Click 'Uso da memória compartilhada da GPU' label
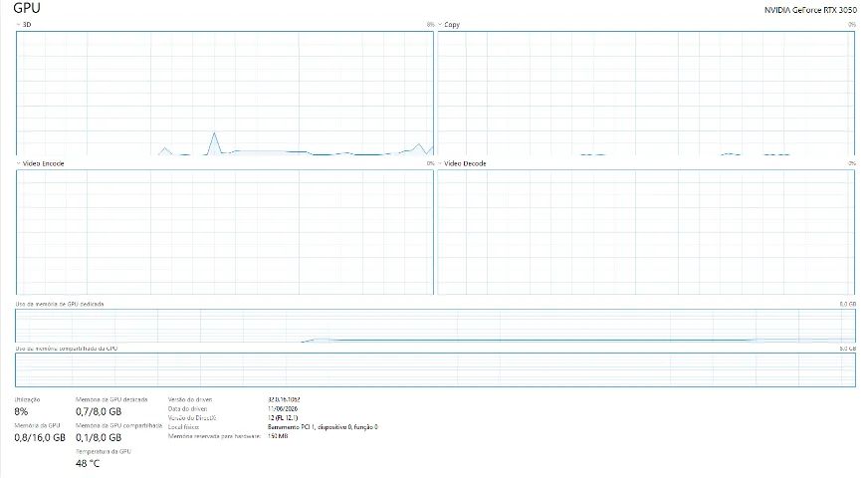 pos(67,349)
